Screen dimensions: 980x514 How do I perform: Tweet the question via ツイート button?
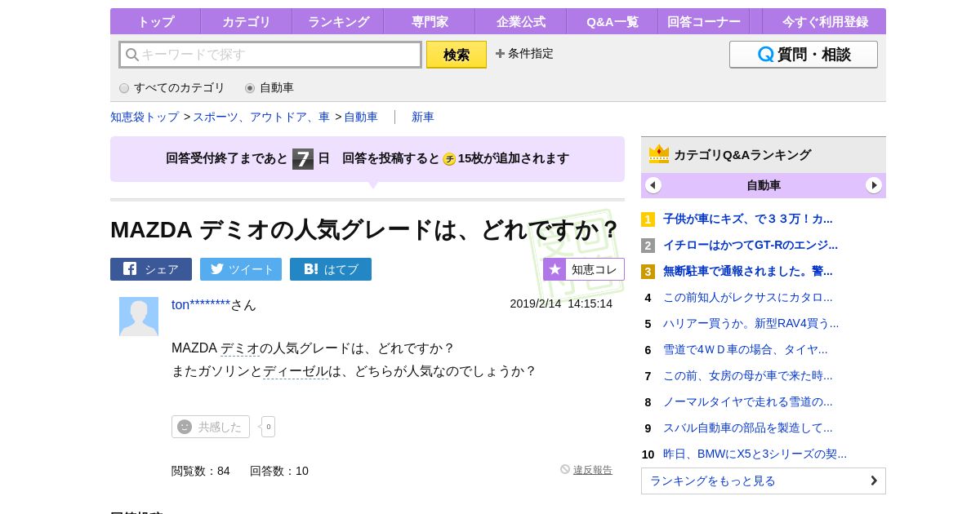point(241,269)
